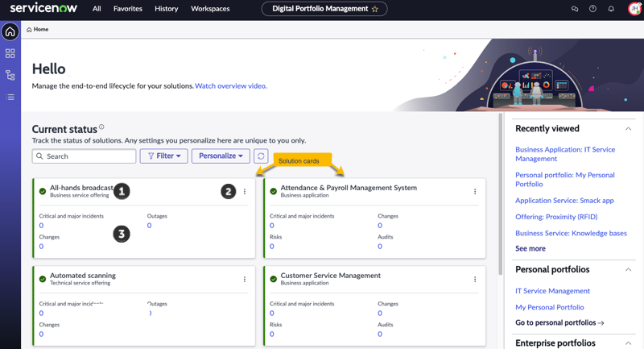Open the notifications bell
Image resolution: width=644 pixels, height=349 pixels.
pos(611,9)
